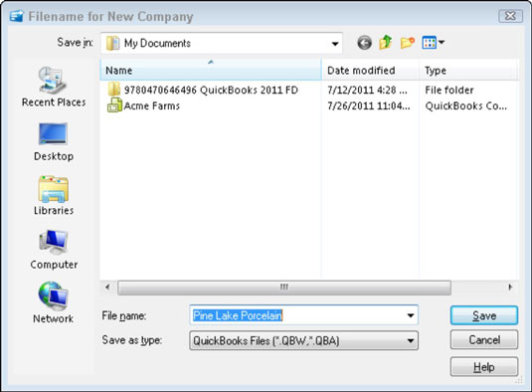This screenshot has width=532, height=392.
Task: Click the File folder type cell
Action: click(x=449, y=90)
